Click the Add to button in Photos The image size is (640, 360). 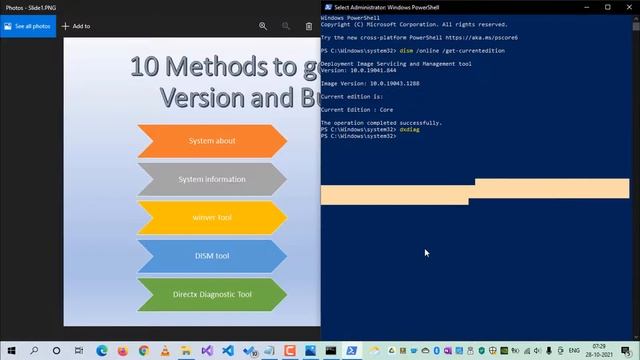[x=76, y=26]
